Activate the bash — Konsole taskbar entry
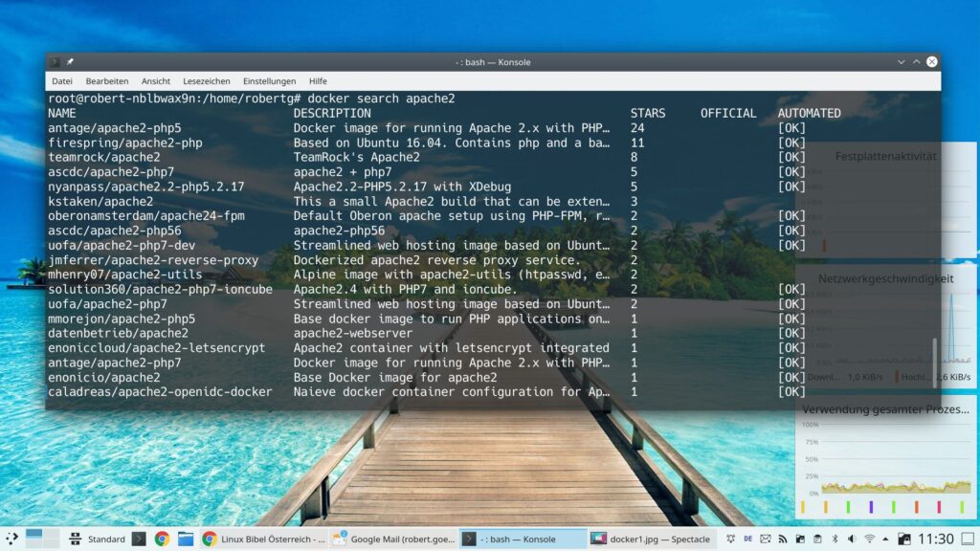This screenshot has width=980, height=551. click(x=523, y=539)
